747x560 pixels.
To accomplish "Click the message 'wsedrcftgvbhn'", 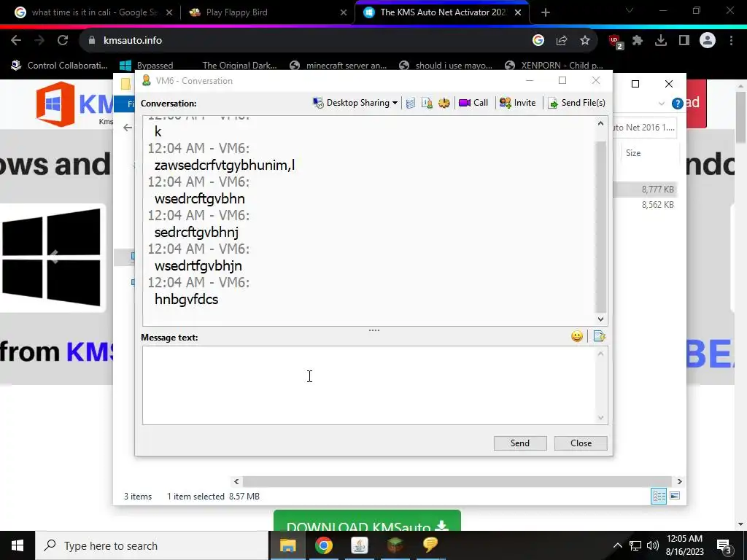I will tap(200, 199).
